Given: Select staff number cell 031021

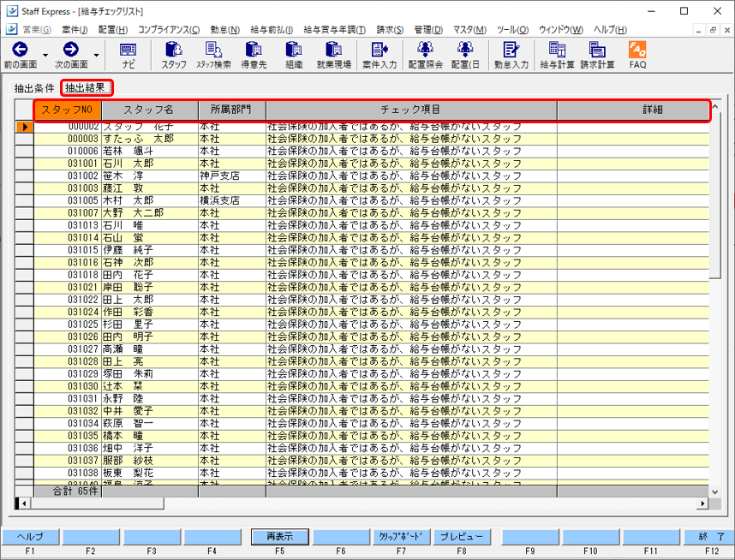Looking at the screenshot, I should click(68, 287).
